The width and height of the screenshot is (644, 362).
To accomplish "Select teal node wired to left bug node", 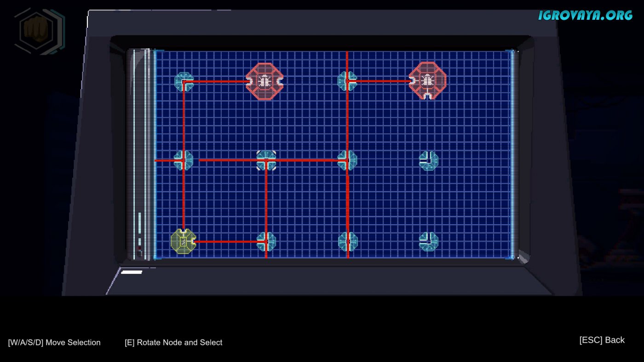I will pyautogui.click(x=184, y=81).
